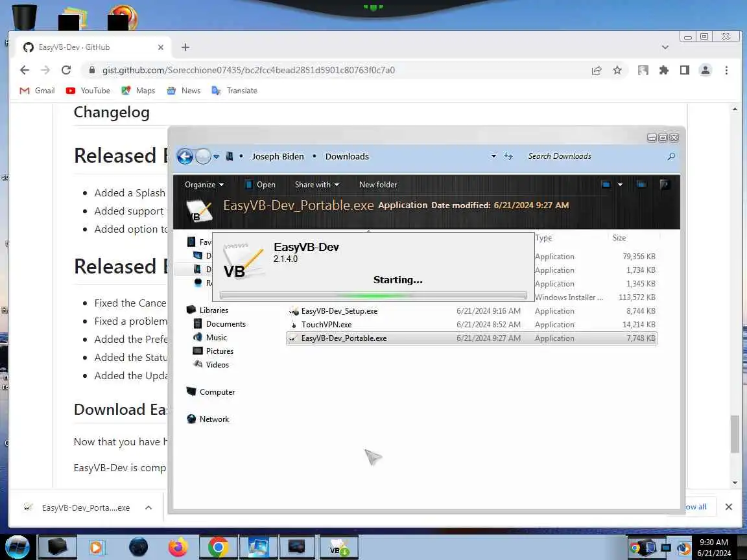
Task: Open the News bookmark
Action: [x=184, y=91]
